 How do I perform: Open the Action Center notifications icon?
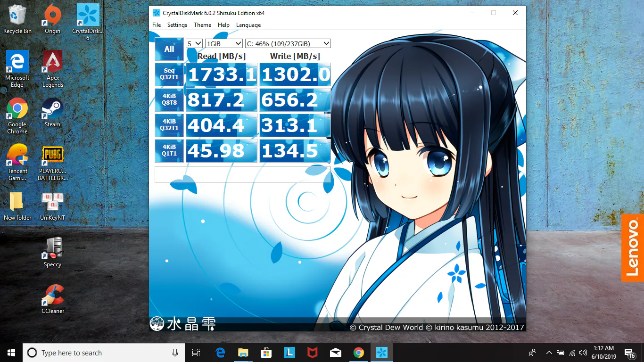click(x=630, y=353)
